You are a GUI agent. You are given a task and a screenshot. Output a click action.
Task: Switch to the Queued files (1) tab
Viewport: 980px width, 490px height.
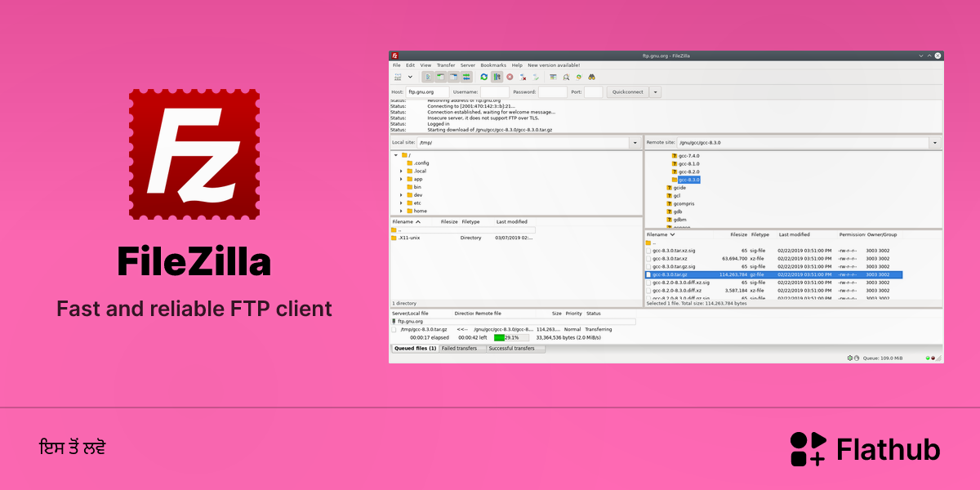click(415, 349)
